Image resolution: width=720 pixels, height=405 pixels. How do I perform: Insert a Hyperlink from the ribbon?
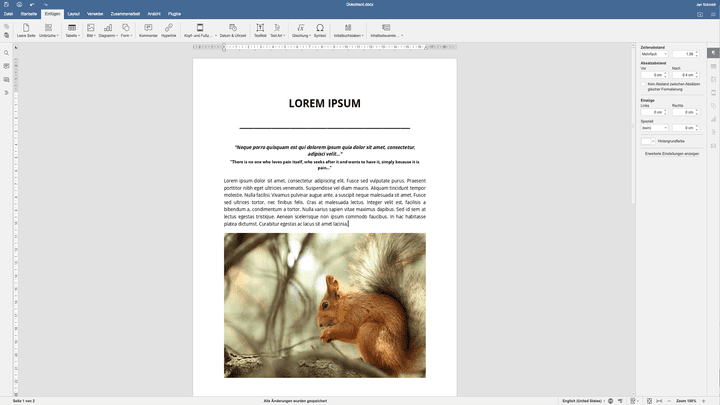point(169,30)
